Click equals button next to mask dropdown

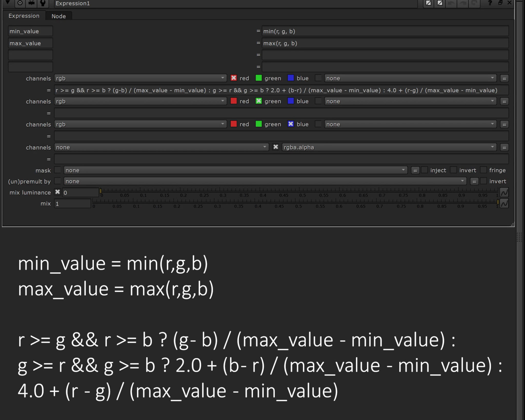tap(415, 170)
